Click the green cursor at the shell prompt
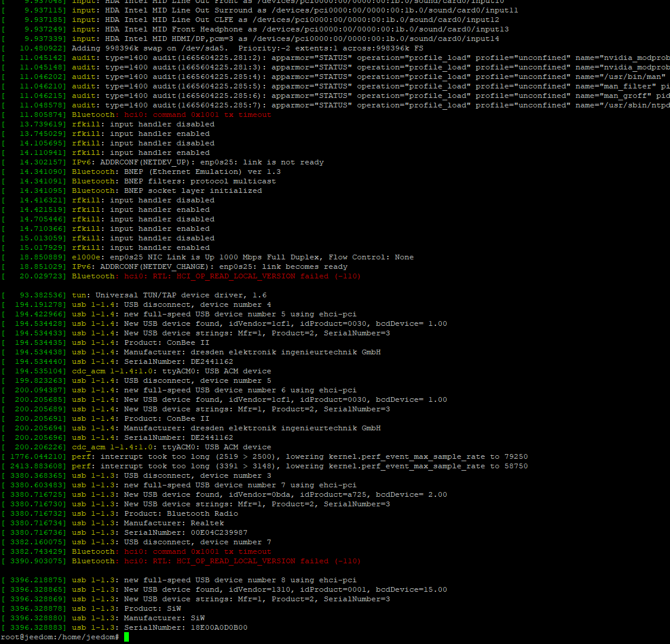The image size is (670, 644). [x=127, y=637]
